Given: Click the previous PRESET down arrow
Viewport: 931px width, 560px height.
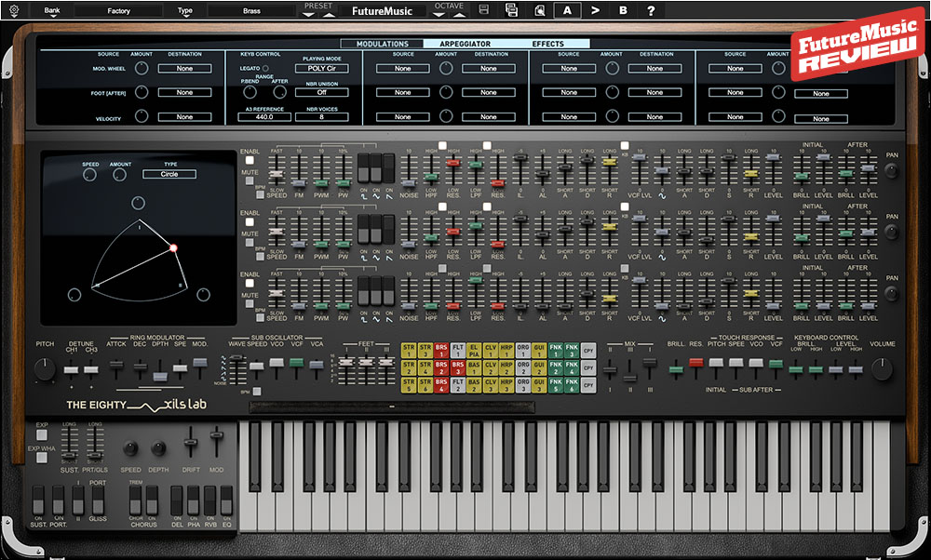Looking at the screenshot, I should pyautogui.click(x=308, y=14).
